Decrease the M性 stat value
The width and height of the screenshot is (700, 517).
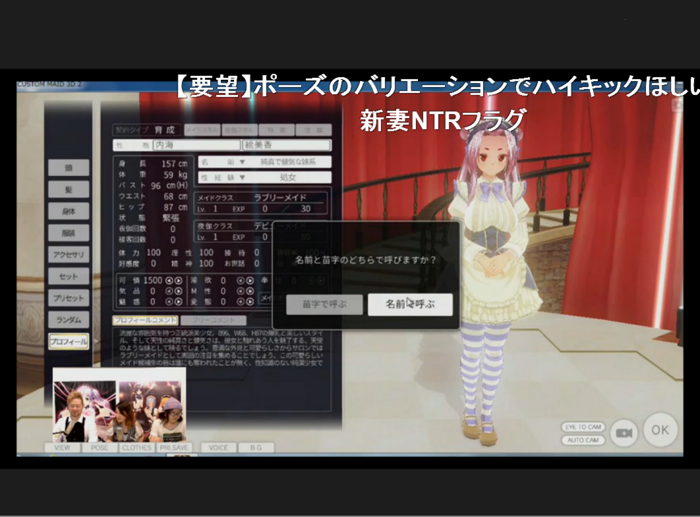tap(241, 291)
